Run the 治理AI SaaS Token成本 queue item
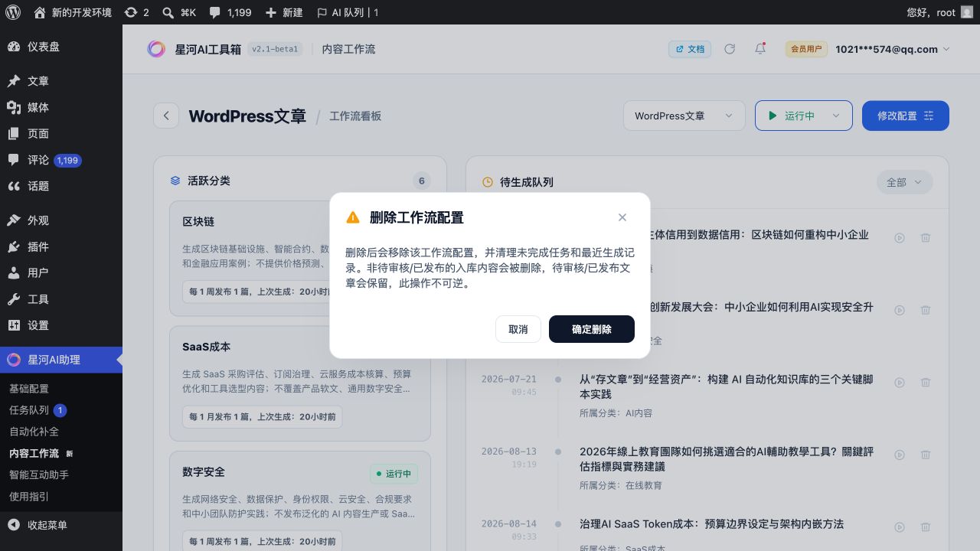980x551 pixels. [x=900, y=527]
